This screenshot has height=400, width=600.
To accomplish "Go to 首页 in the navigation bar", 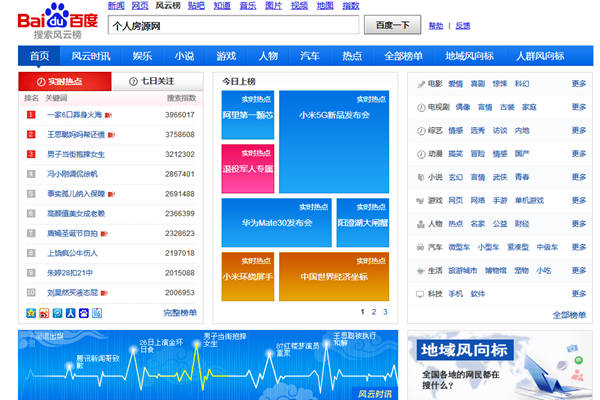I will tap(39, 56).
